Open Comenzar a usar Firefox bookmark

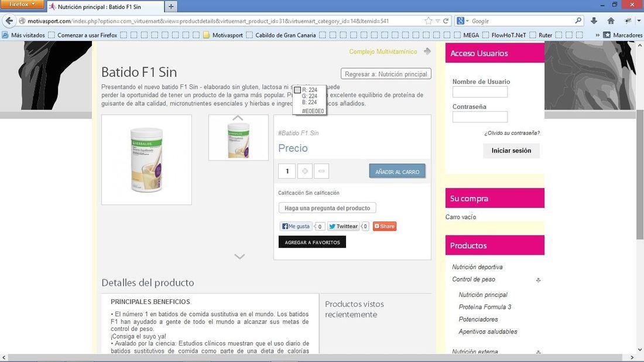tap(83, 35)
